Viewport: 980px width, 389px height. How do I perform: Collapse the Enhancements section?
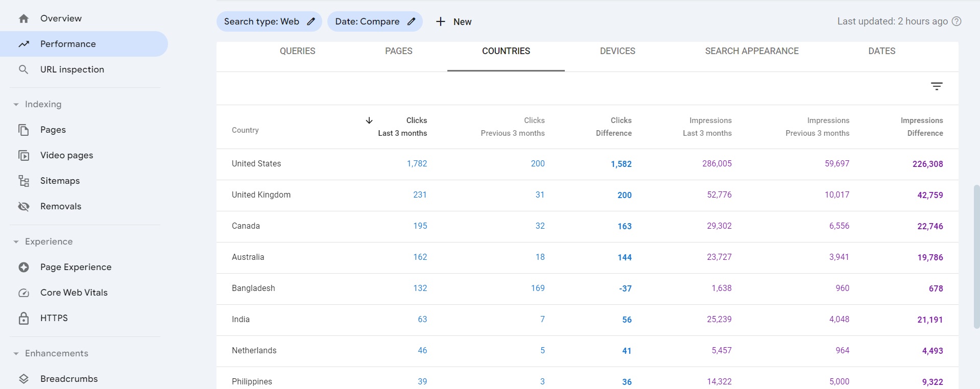[16, 353]
